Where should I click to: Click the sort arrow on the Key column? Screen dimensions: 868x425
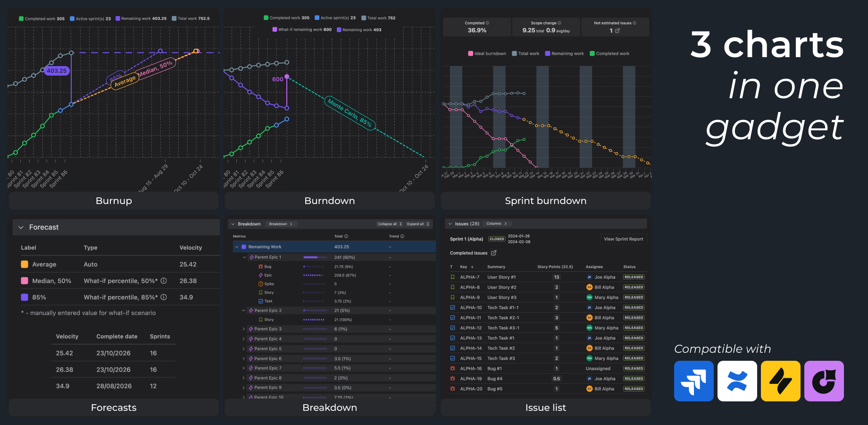coord(472,267)
